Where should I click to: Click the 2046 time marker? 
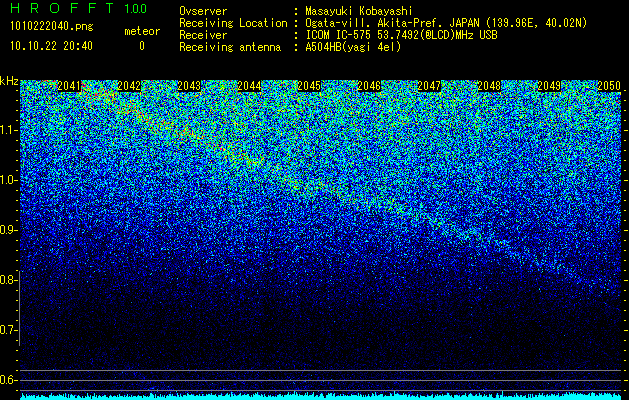pos(369,86)
